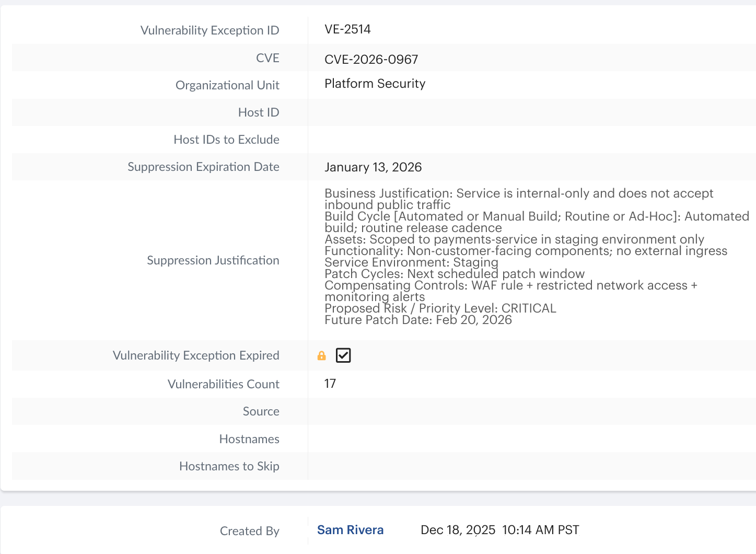The height and width of the screenshot is (554, 756).
Task: Click the Vulnerabilities Count value 17
Action: tap(330, 384)
